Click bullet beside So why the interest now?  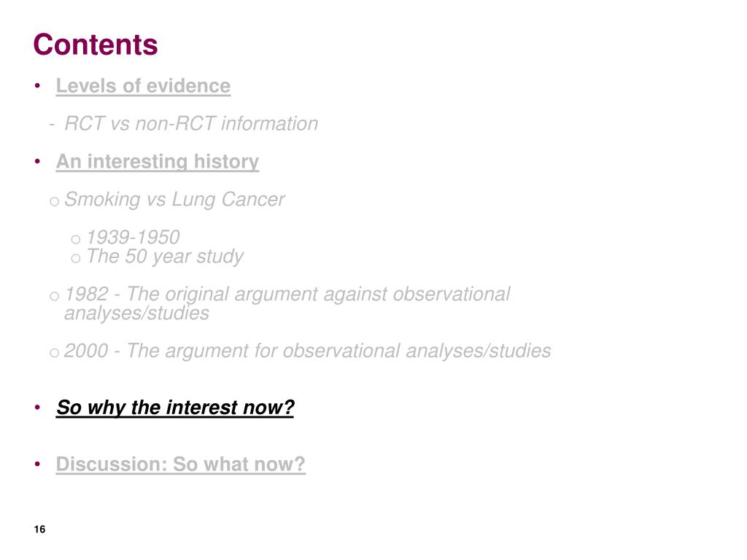click(38, 407)
